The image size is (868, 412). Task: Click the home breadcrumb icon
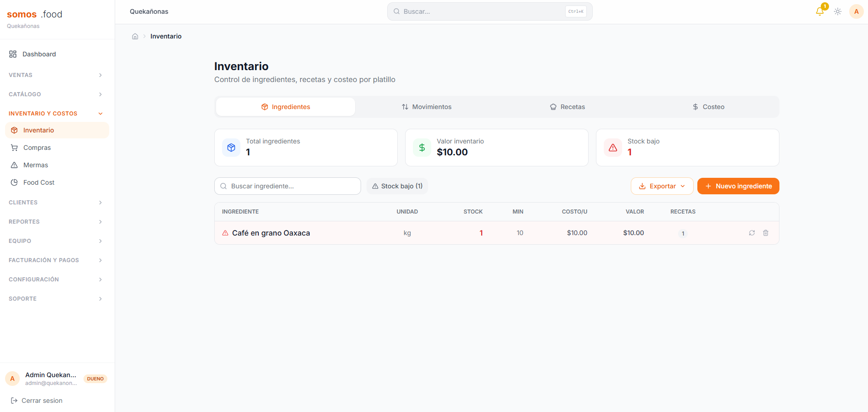[135, 36]
